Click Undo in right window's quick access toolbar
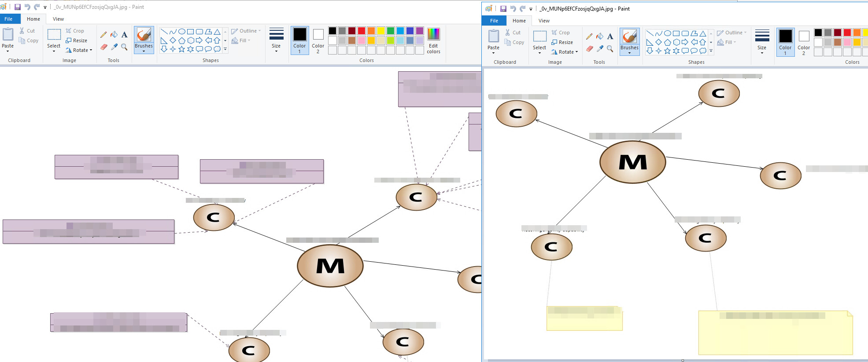The image size is (868, 362). click(513, 9)
